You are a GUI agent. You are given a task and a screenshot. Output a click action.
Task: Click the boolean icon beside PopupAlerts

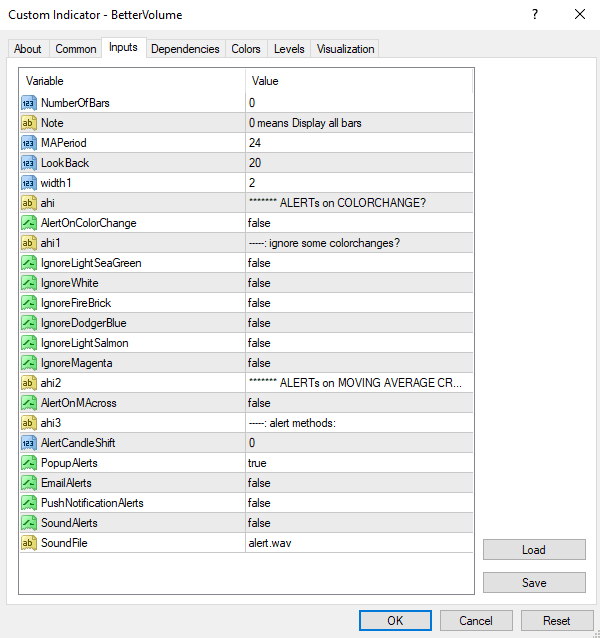[x=29, y=463]
